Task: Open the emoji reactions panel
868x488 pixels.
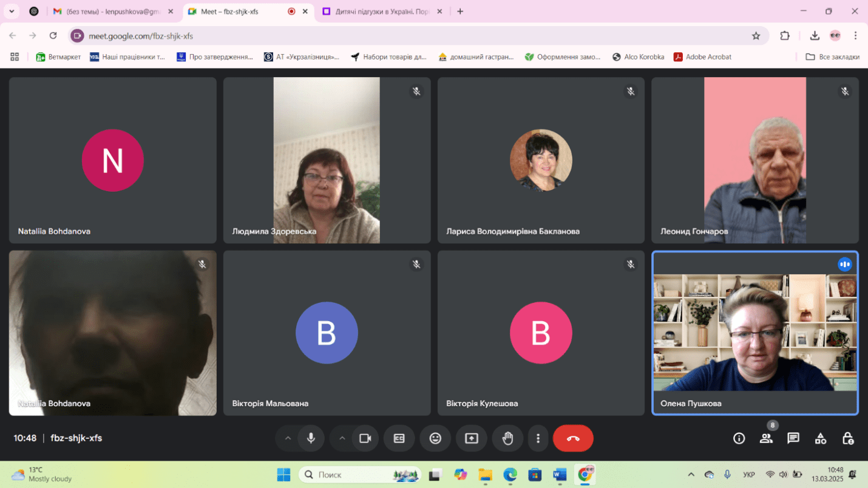Action: point(435,438)
